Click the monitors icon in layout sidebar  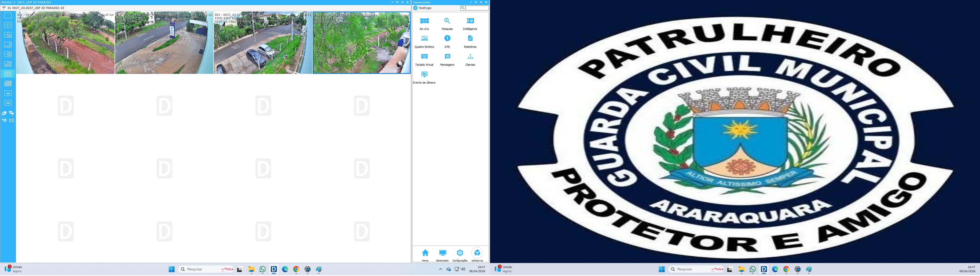coord(4,113)
